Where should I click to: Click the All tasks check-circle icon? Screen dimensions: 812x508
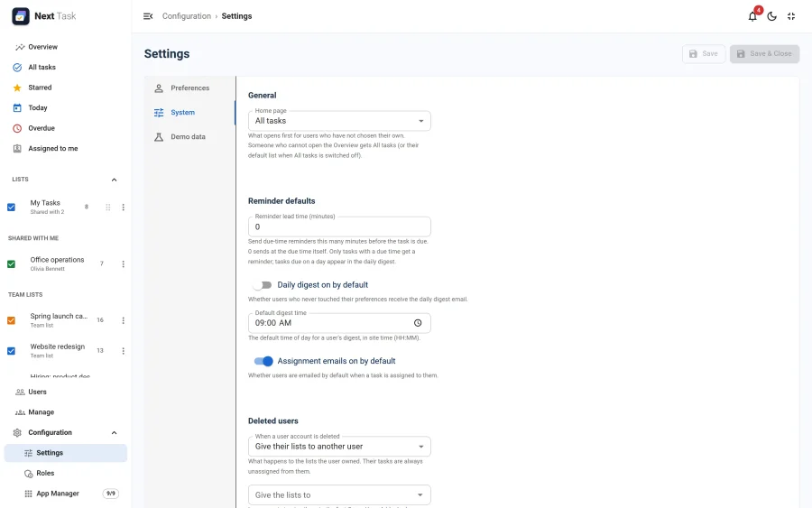17,68
